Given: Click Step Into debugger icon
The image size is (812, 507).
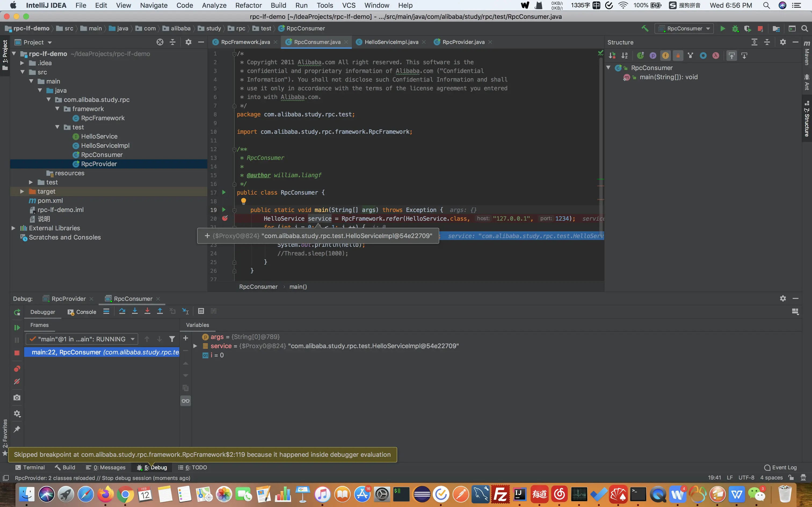Looking at the screenshot, I should 135,311.
